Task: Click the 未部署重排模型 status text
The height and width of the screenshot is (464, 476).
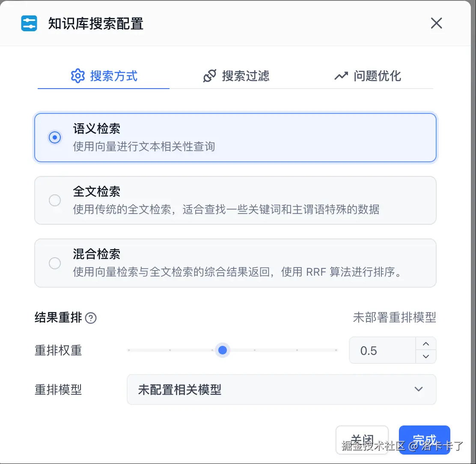Action: click(x=394, y=318)
